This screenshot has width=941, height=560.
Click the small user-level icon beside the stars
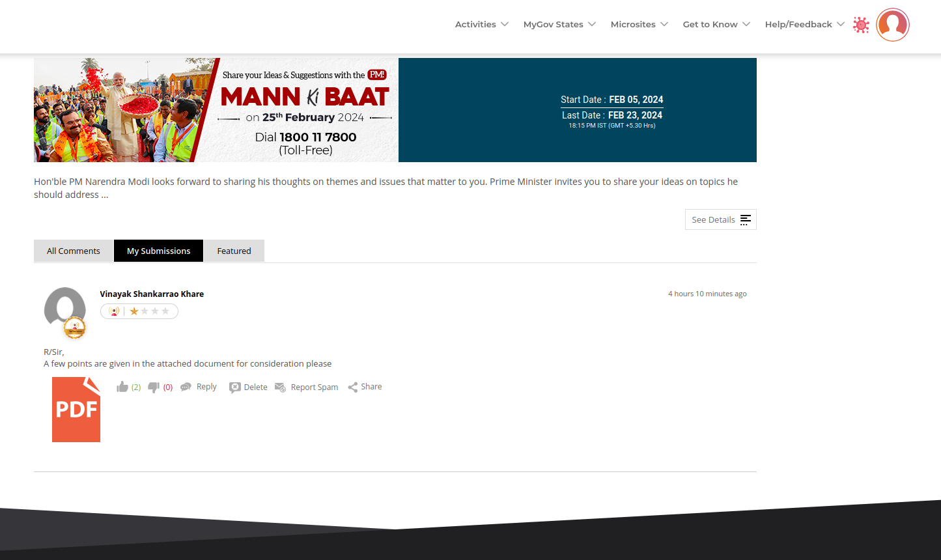tap(114, 311)
